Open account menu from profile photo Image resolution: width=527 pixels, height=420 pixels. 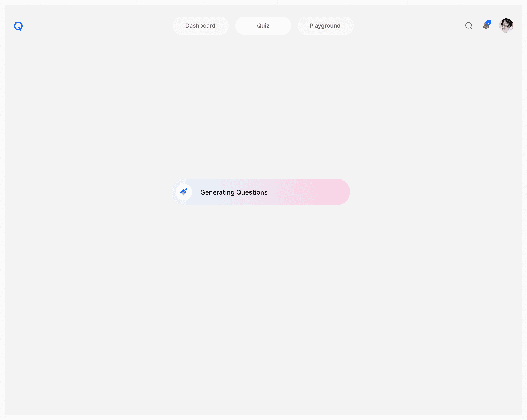tap(506, 26)
